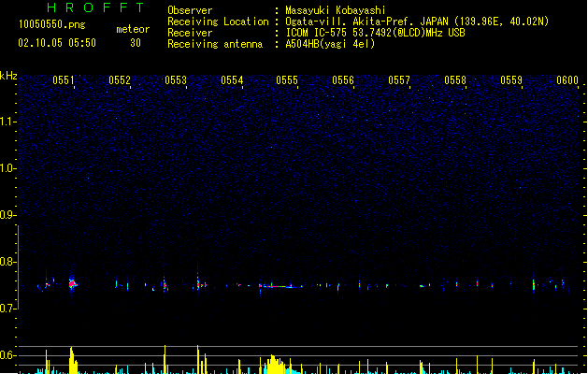Click the 0557 time marker
This screenshot has width=588, height=374.
[x=399, y=80]
